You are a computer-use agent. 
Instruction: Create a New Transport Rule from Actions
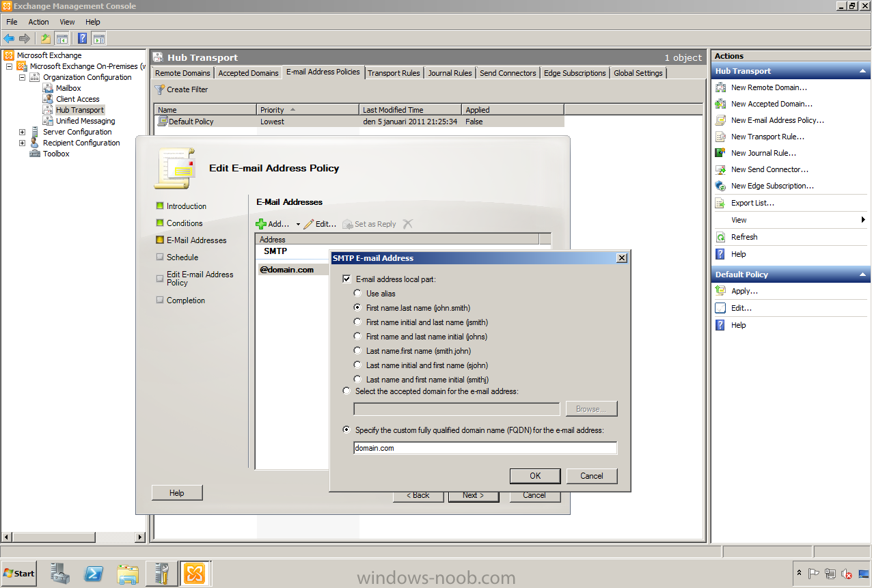[x=767, y=137]
